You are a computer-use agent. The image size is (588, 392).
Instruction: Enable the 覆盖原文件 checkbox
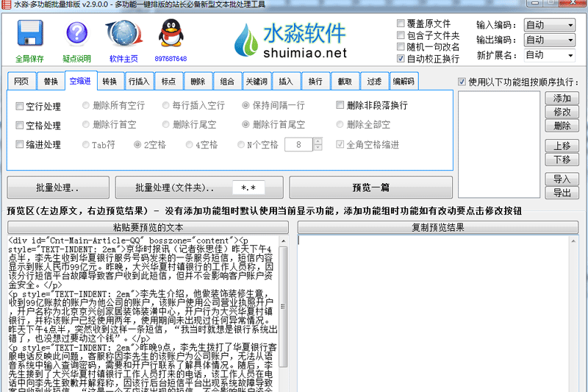click(x=401, y=24)
